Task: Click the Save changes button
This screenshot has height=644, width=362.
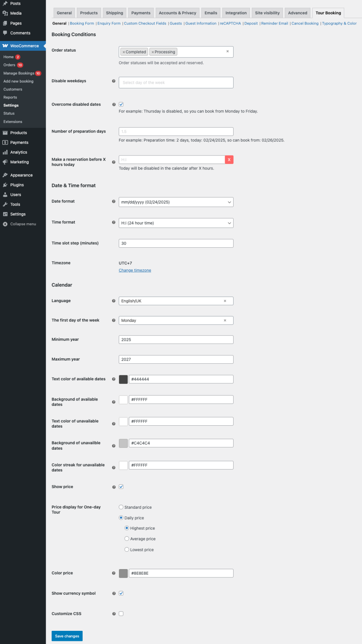Action: (67, 636)
